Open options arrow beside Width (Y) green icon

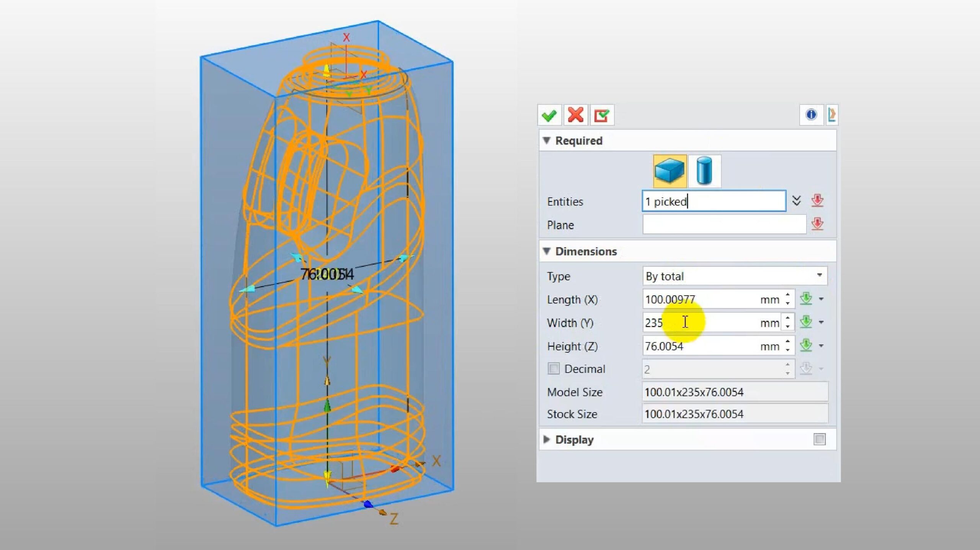coord(822,322)
